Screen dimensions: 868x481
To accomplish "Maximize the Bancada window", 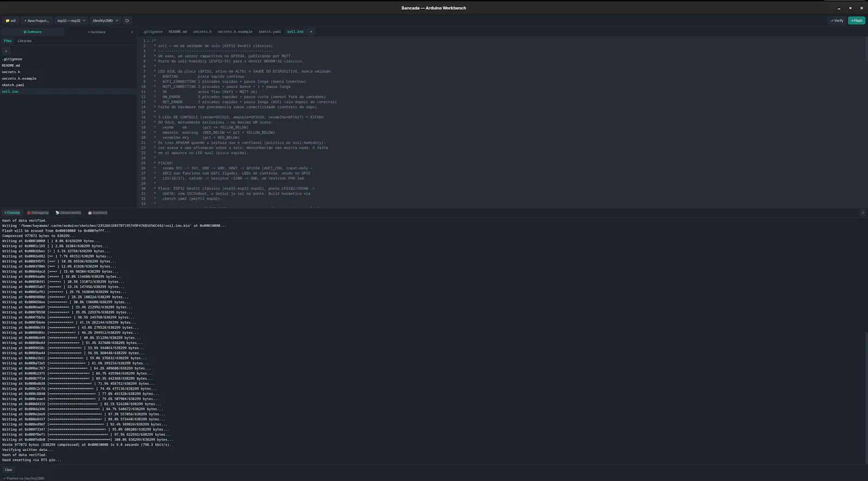I will pyautogui.click(x=850, y=8).
